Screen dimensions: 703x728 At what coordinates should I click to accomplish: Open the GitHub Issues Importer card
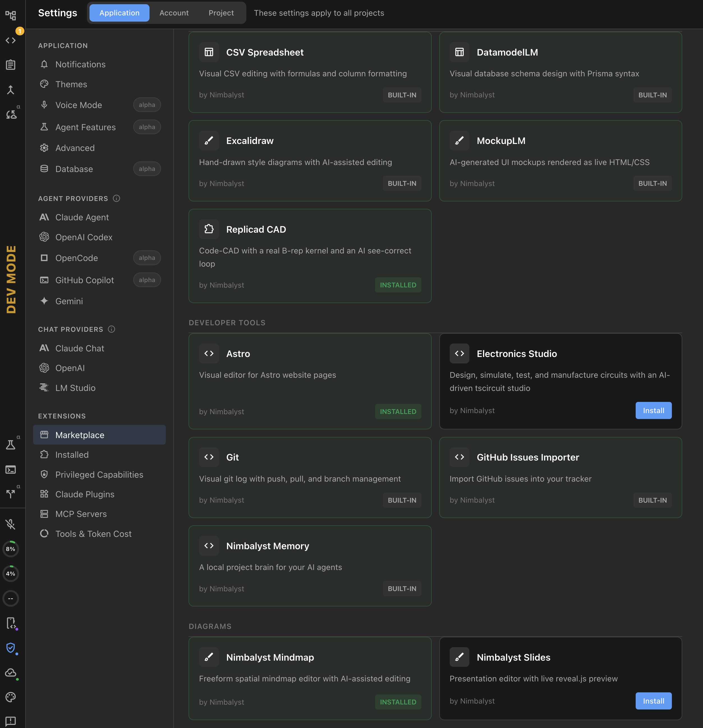(560, 478)
